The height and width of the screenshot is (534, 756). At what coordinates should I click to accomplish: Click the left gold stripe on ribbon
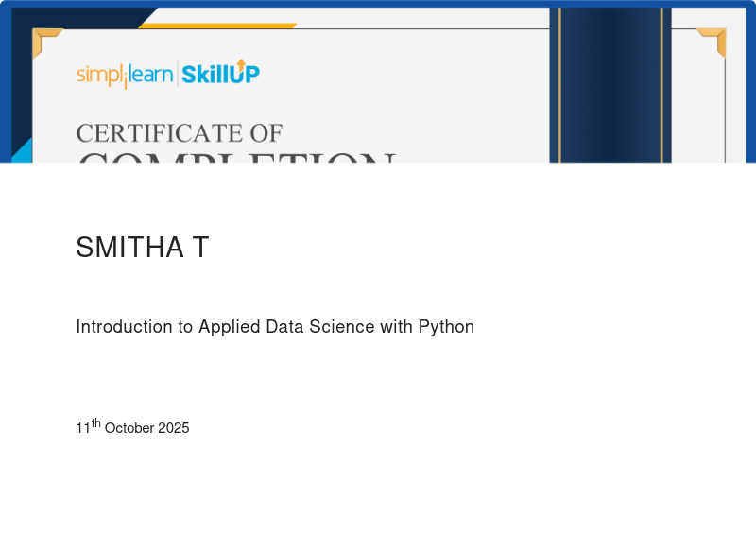tap(559, 85)
